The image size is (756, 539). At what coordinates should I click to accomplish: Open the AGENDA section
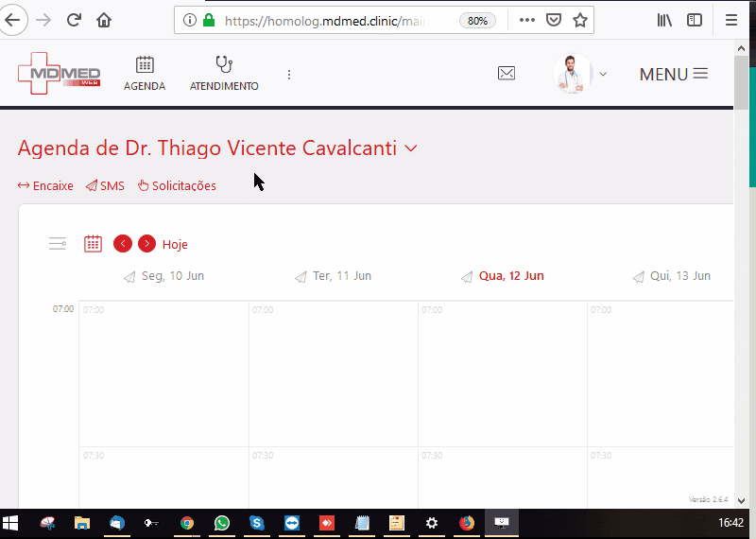click(145, 74)
